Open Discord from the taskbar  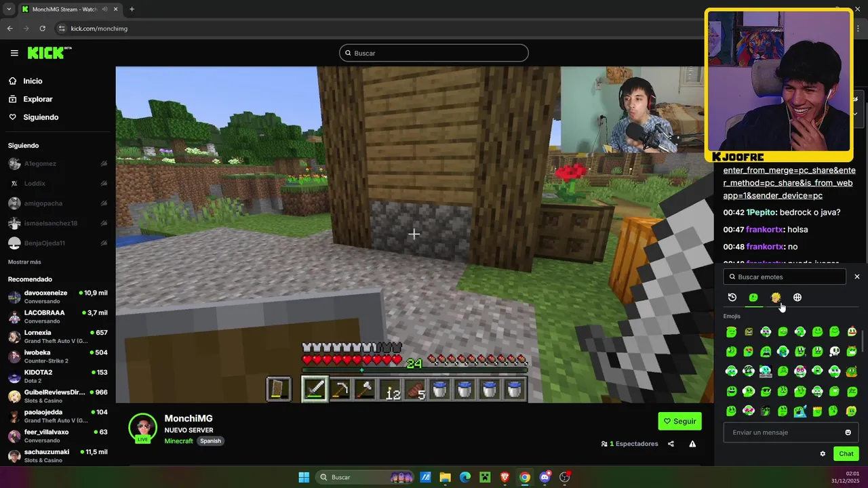pos(545,477)
